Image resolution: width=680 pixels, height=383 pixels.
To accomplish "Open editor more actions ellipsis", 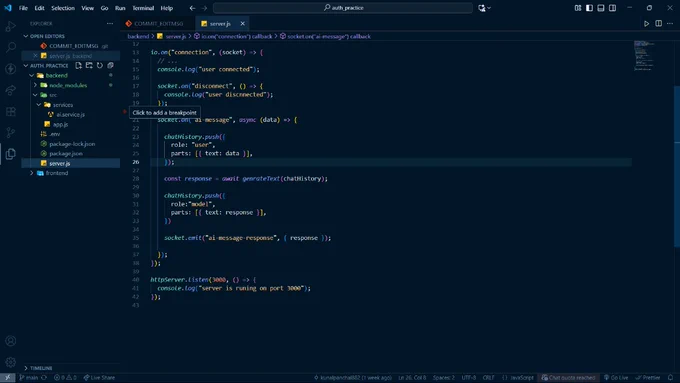I will (670, 23).
